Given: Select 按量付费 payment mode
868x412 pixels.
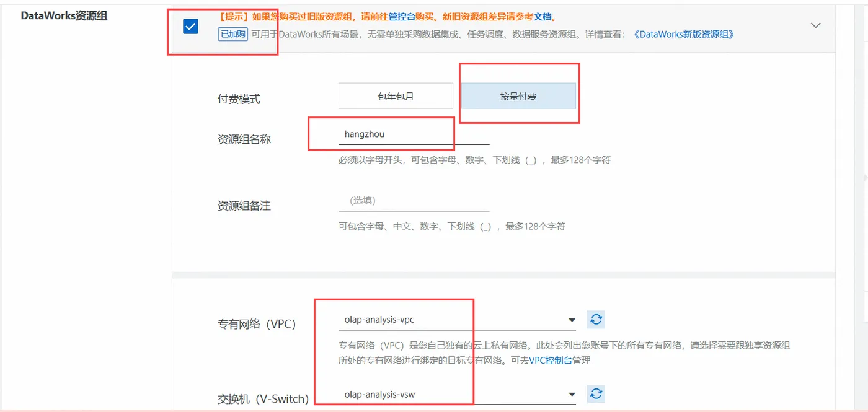Looking at the screenshot, I should tap(518, 96).
